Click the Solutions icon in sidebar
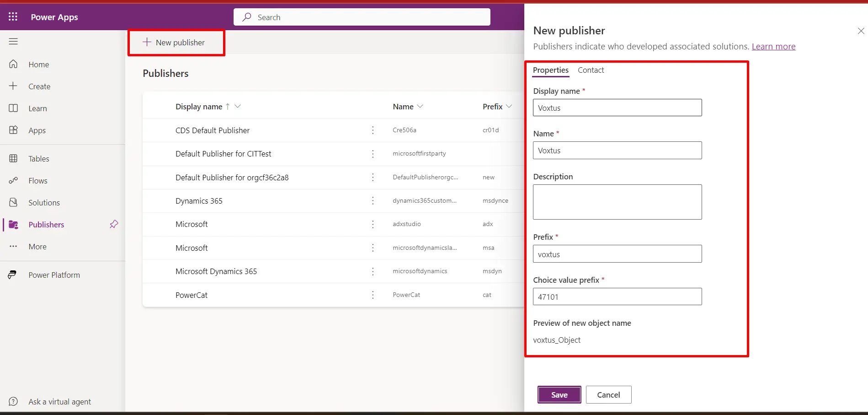Screen dimensions: 868x415 pos(13,202)
